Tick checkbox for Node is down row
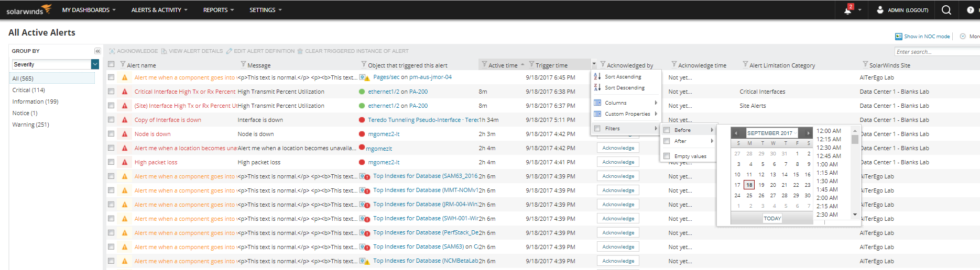The height and width of the screenshot is (270, 980). [111, 134]
